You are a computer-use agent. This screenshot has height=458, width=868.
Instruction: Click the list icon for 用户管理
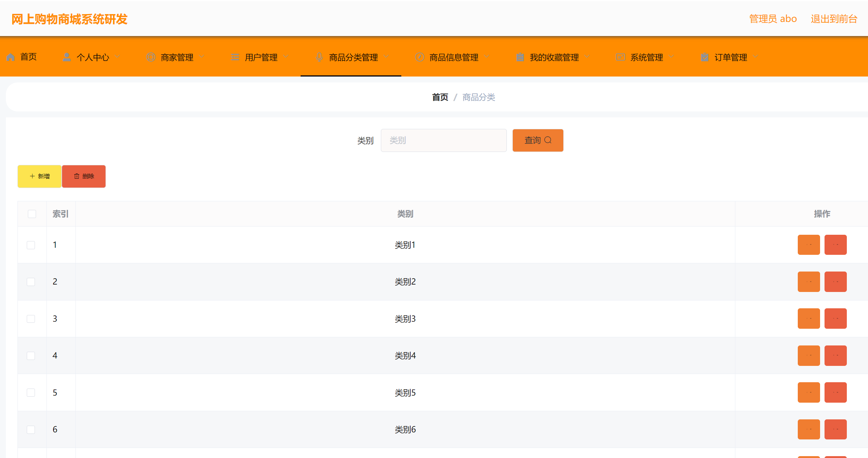click(235, 57)
